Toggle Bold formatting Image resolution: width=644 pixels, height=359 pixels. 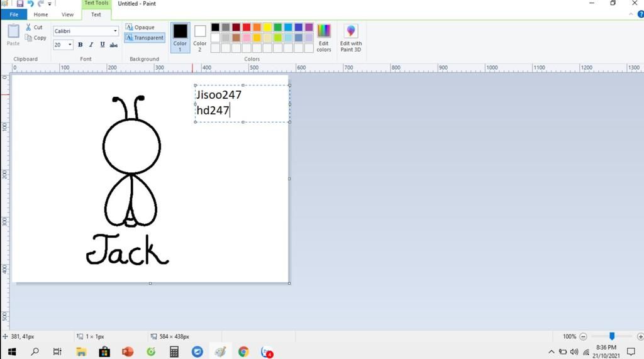tap(80, 45)
